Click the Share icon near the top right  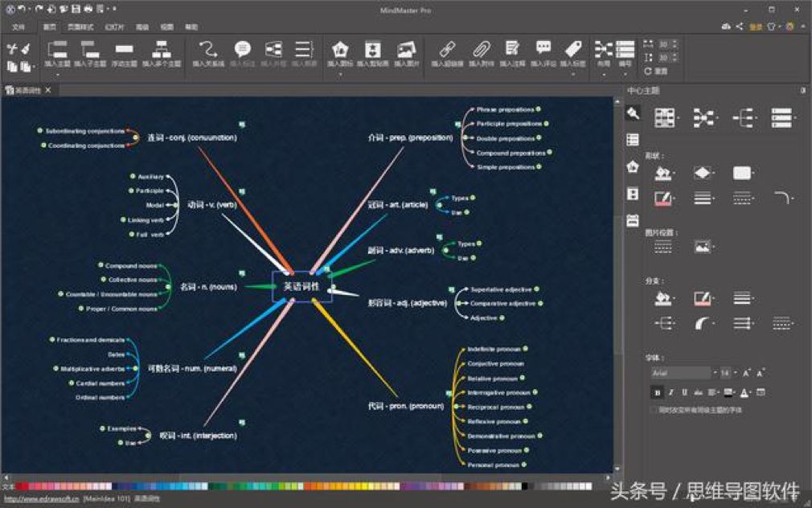pos(740,27)
